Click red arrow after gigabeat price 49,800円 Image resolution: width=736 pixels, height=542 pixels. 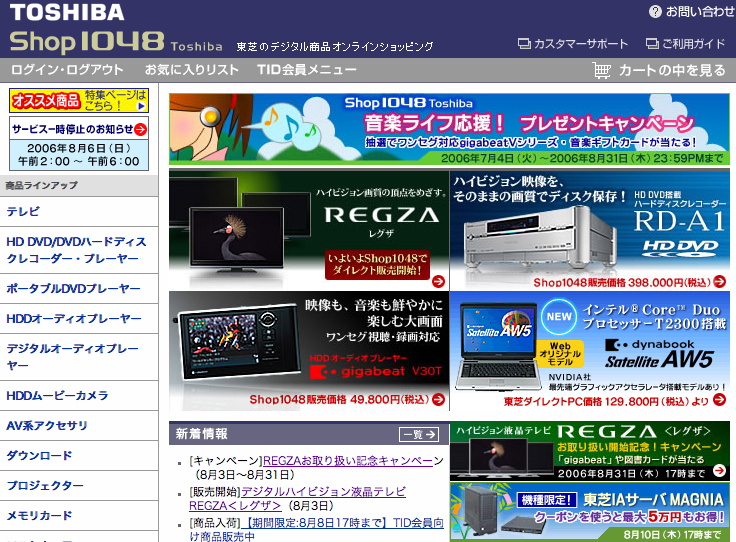click(x=438, y=399)
